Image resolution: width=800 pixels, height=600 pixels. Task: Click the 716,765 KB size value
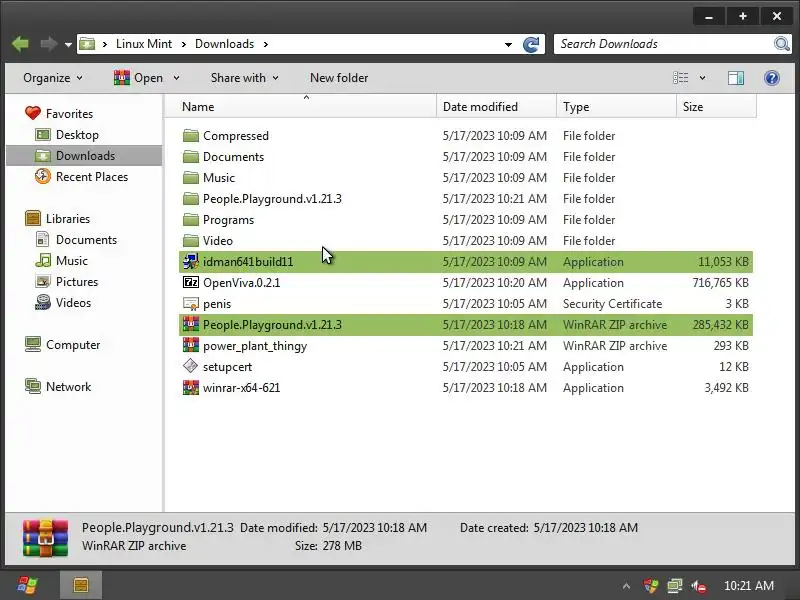pyautogui.click(x=720, y=283)
